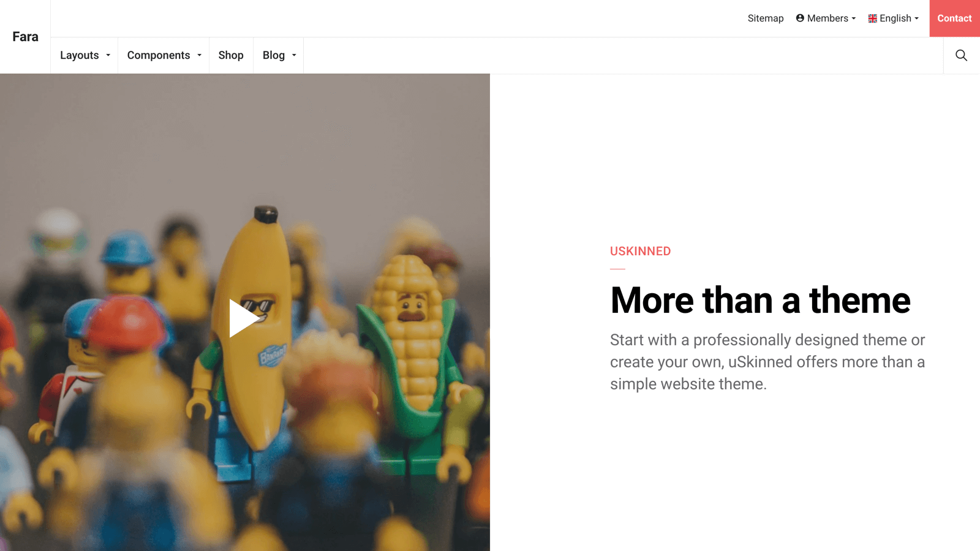Expand the Layouts dropdown arrow
Screen dimensions: 980x551
pyautogui.click(x=108, y=55)
